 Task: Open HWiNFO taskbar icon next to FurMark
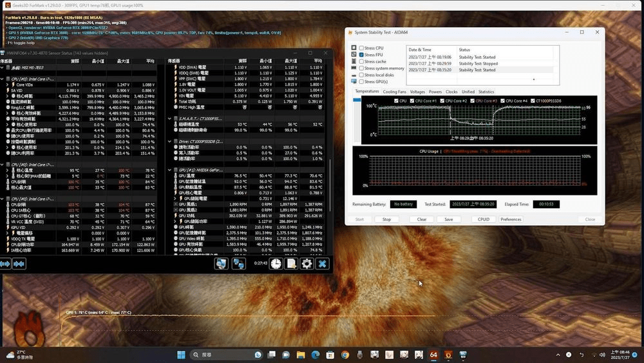tap(463, 355)
